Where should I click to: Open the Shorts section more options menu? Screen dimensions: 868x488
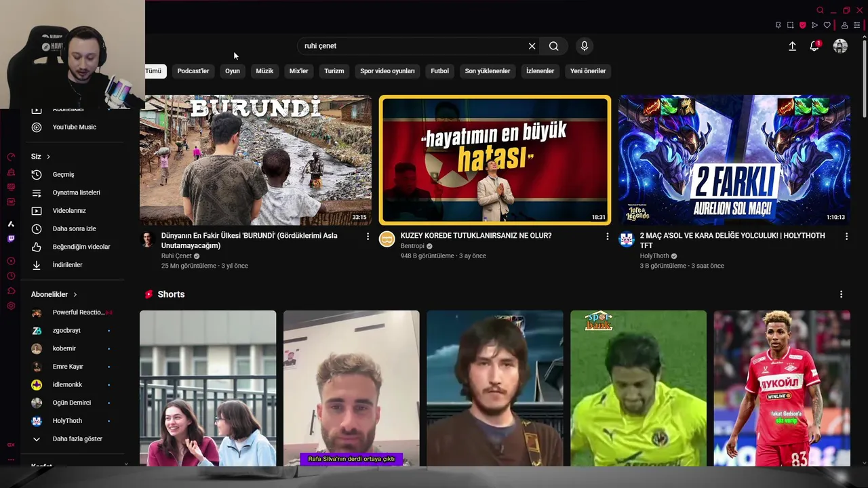click(x=841, y=294)
